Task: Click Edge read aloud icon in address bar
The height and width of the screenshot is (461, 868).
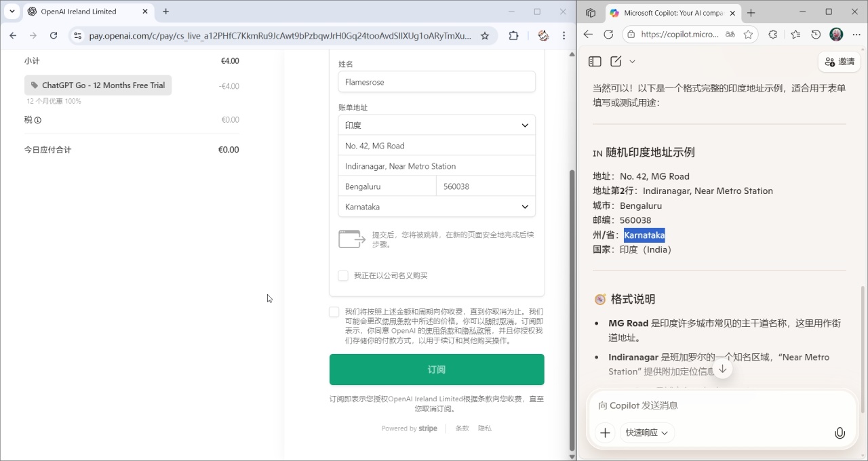Action: [730, 35]
